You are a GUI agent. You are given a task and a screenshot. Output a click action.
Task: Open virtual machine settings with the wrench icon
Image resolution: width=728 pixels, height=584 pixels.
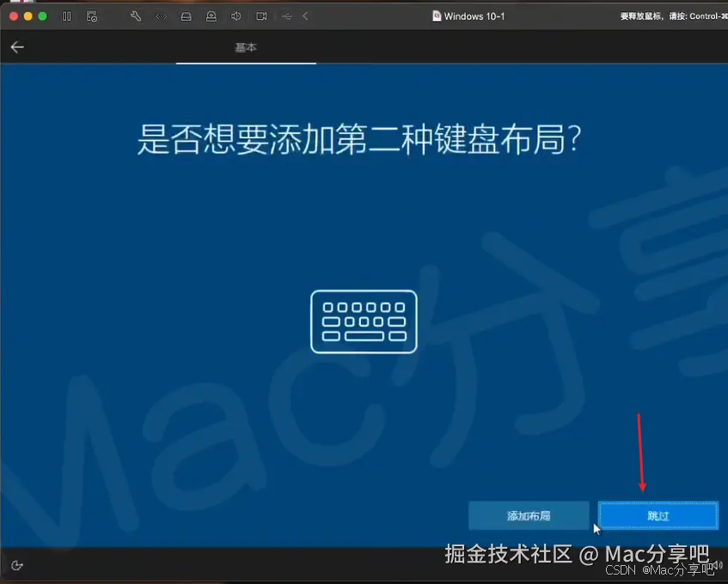pyautogui.click(x=137, y=15)
